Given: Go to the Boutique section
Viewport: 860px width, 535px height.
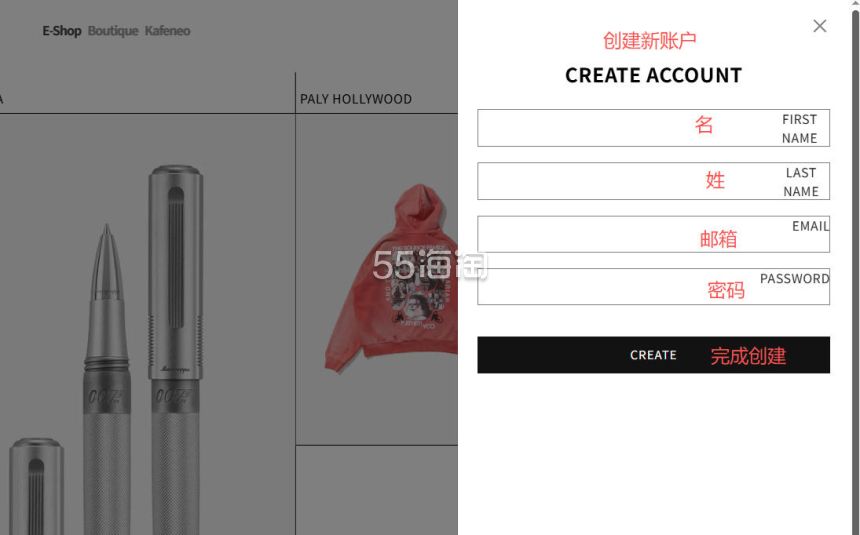Looking at the screenshot, I should click(113, 31).
